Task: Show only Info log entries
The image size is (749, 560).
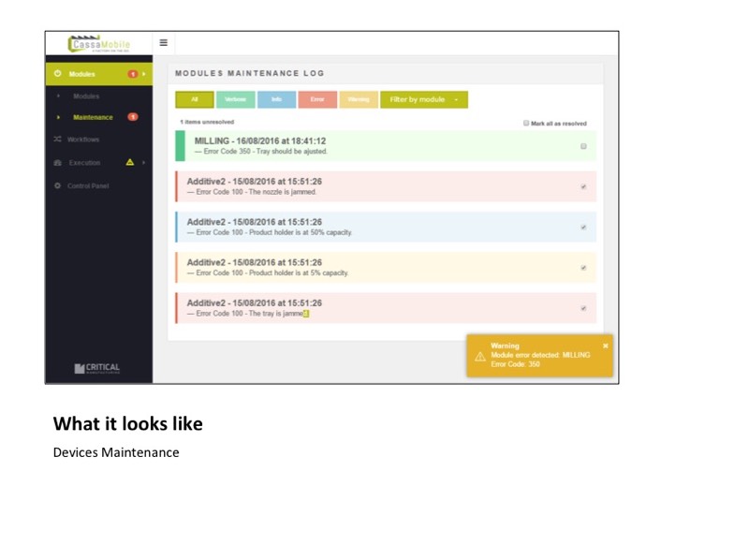Action: point(276,99)
